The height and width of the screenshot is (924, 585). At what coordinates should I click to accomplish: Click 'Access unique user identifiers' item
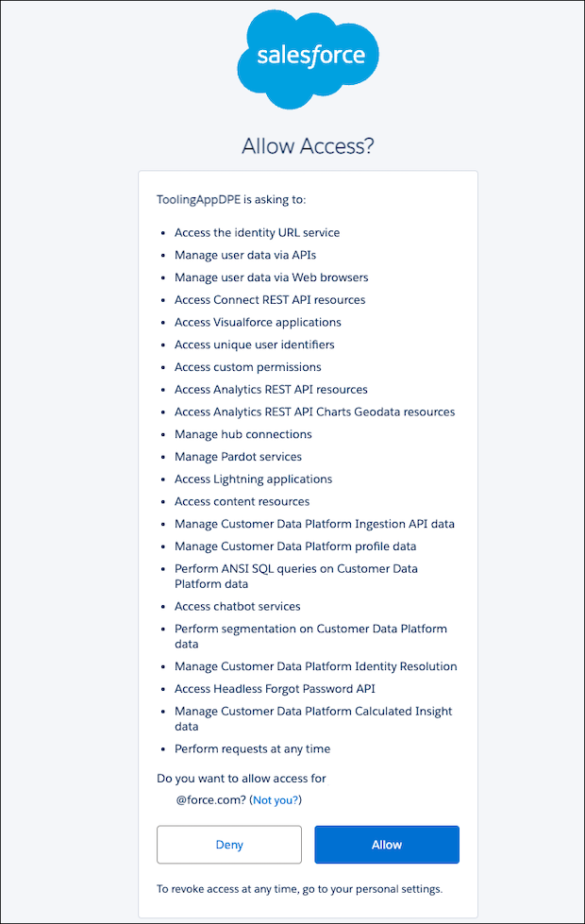click(255, 344)
